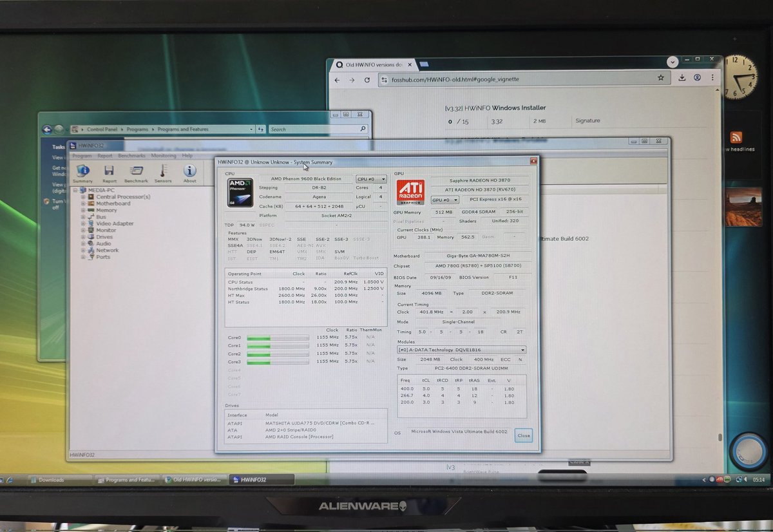Select the Bus item in hardware tree
The height and width of the screenshot is (532, 773).
click(101, 217)
